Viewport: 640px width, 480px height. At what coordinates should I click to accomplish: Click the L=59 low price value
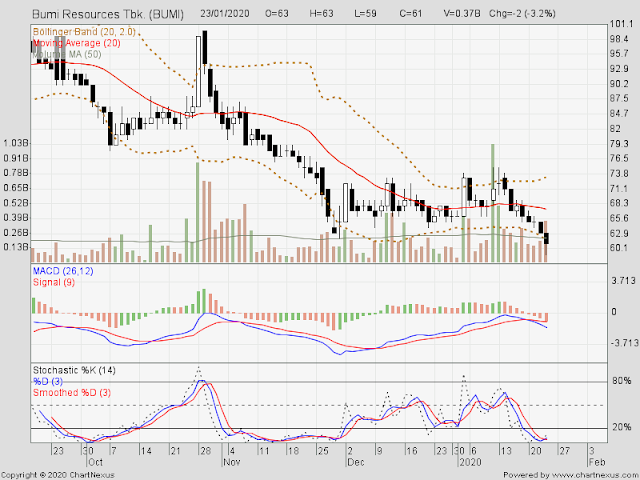365,13
